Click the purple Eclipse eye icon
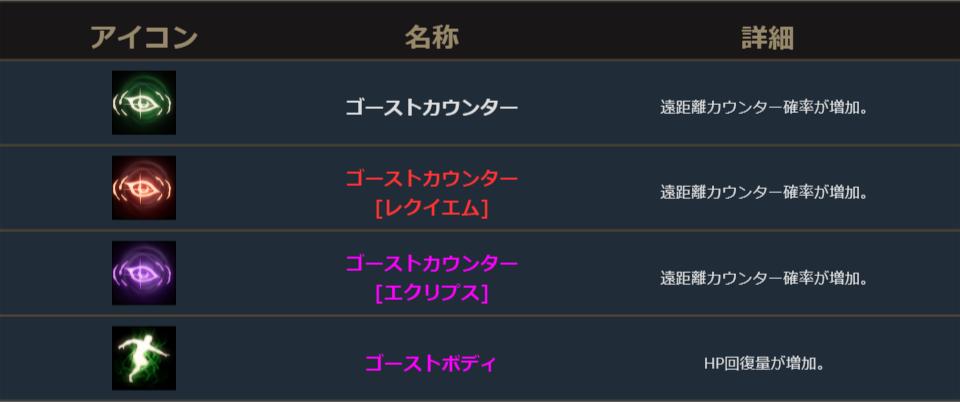This screenshot has width=960, height=402. point(144,273)
